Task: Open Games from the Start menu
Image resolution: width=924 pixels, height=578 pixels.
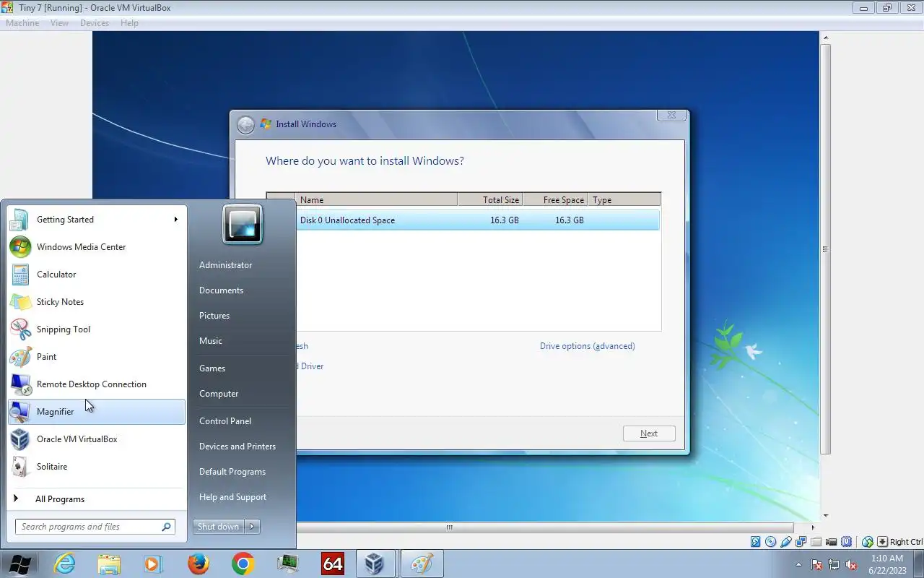Action: [212, 368]
